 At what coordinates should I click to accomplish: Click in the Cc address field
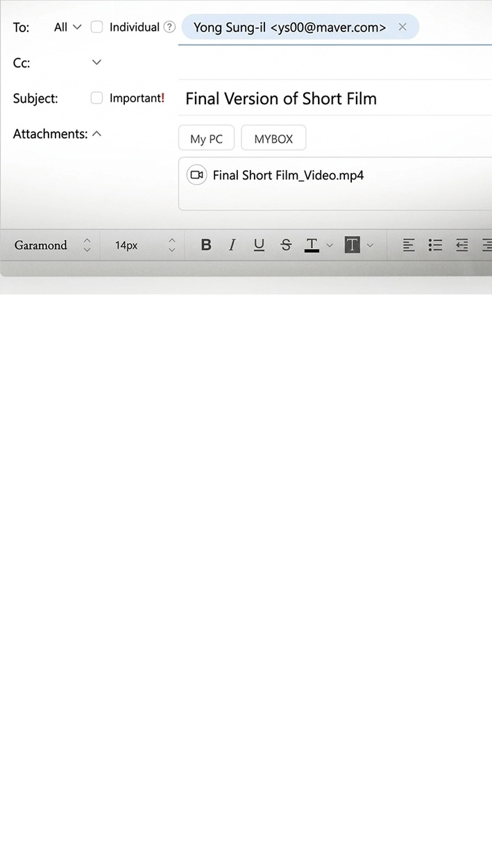point(335,62)
